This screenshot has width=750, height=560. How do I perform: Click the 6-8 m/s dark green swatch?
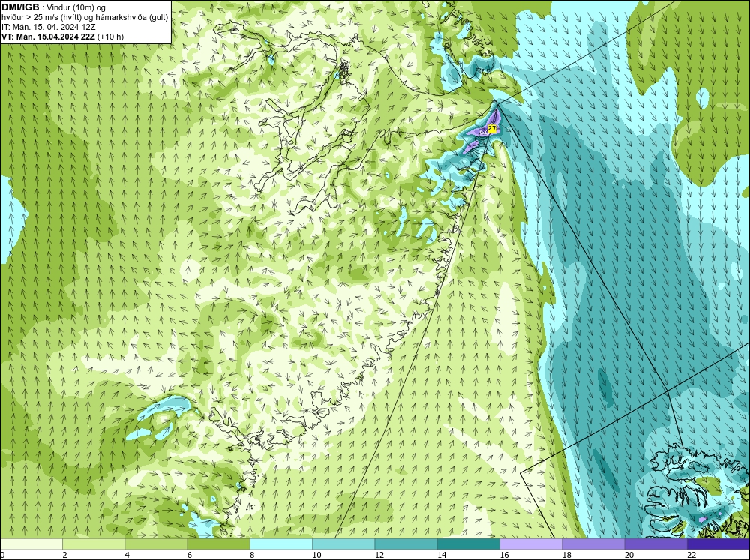click(218, 544)
